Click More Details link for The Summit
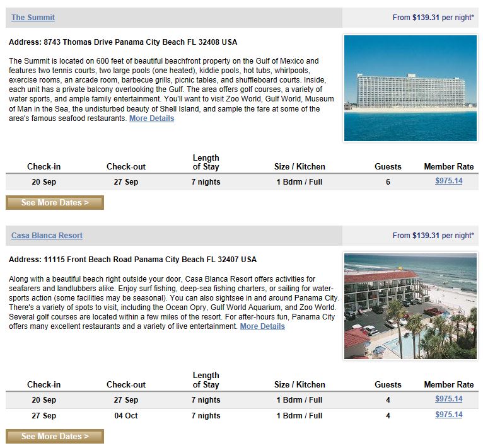483x448 pixels. pos(151,118)
